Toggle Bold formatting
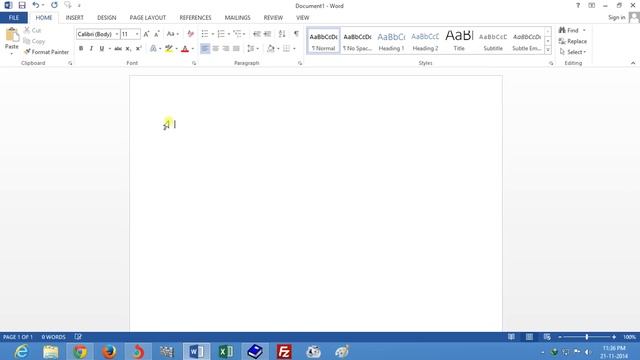Screen dimensions: 640x360 click(81, 49)
